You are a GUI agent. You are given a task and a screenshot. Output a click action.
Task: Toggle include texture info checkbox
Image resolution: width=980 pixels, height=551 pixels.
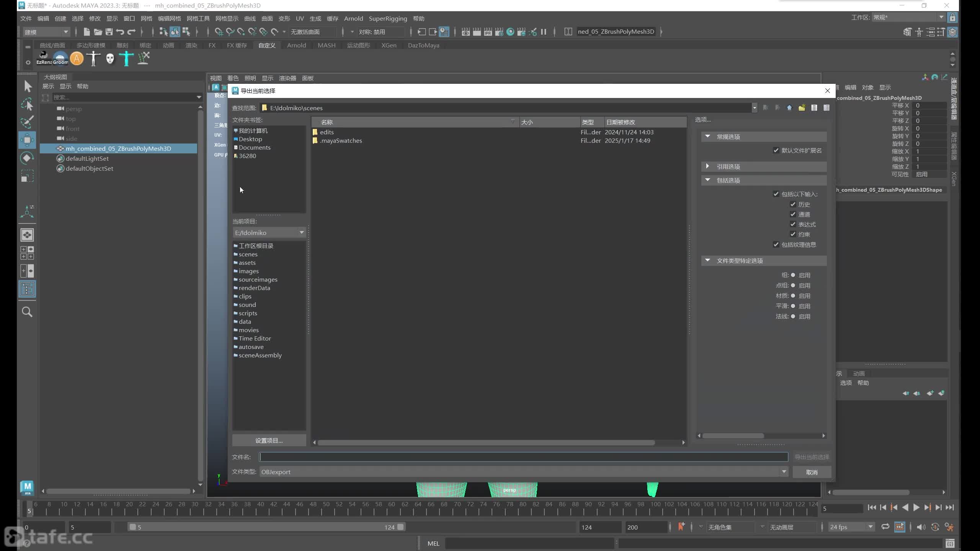(x=776, y=245)
